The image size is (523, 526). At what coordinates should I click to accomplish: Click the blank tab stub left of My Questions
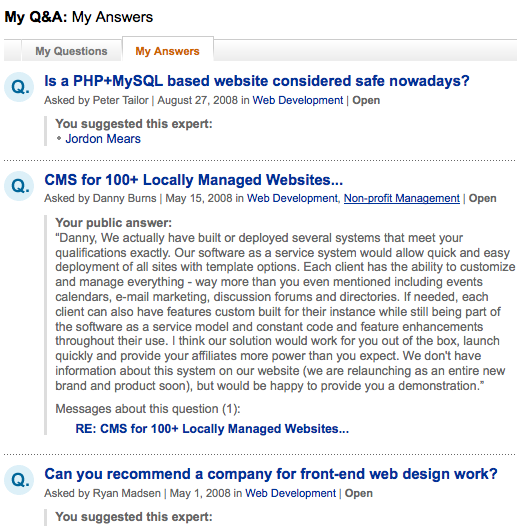pyautogui.click(x=13, y=50)
